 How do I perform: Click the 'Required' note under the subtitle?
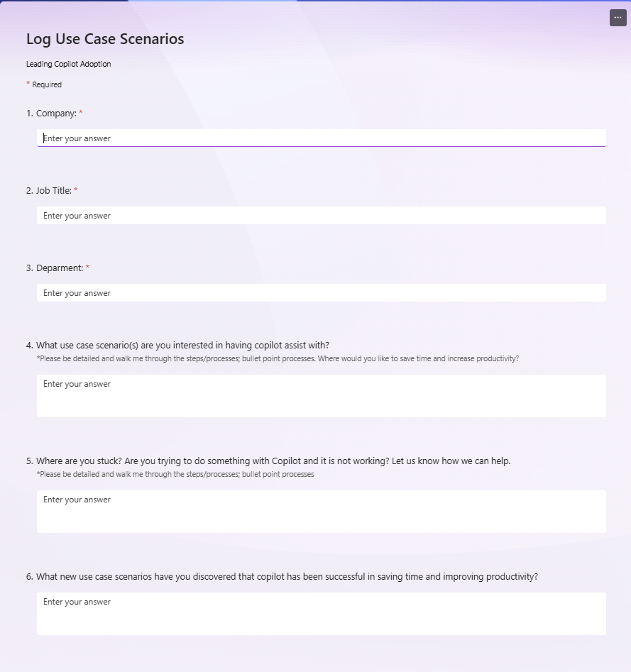point(46,84)
